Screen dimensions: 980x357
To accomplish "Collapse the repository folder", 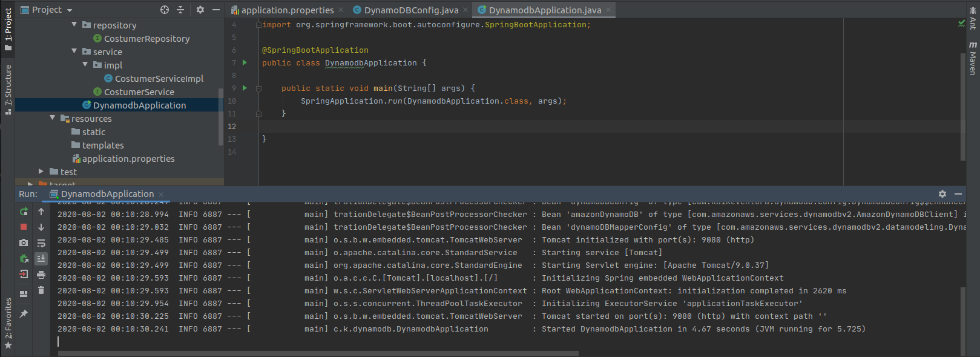I will click(74, 24).
